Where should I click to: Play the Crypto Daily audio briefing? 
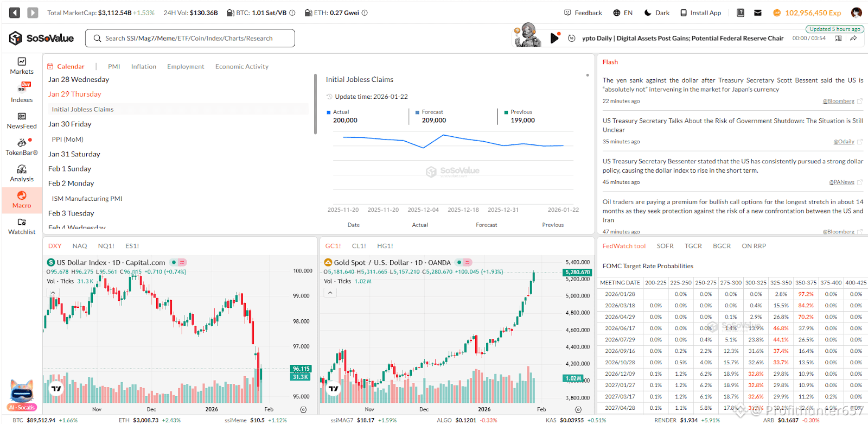[554, 38]
